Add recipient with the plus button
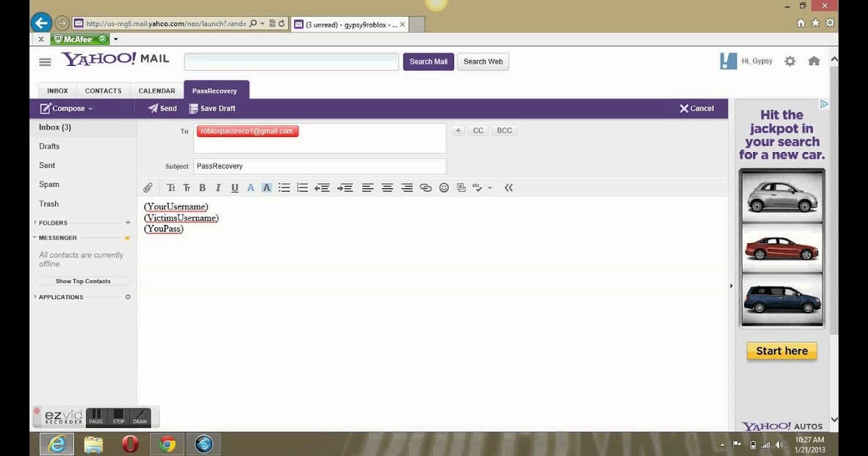868x456 pixels. click(458, 131)
